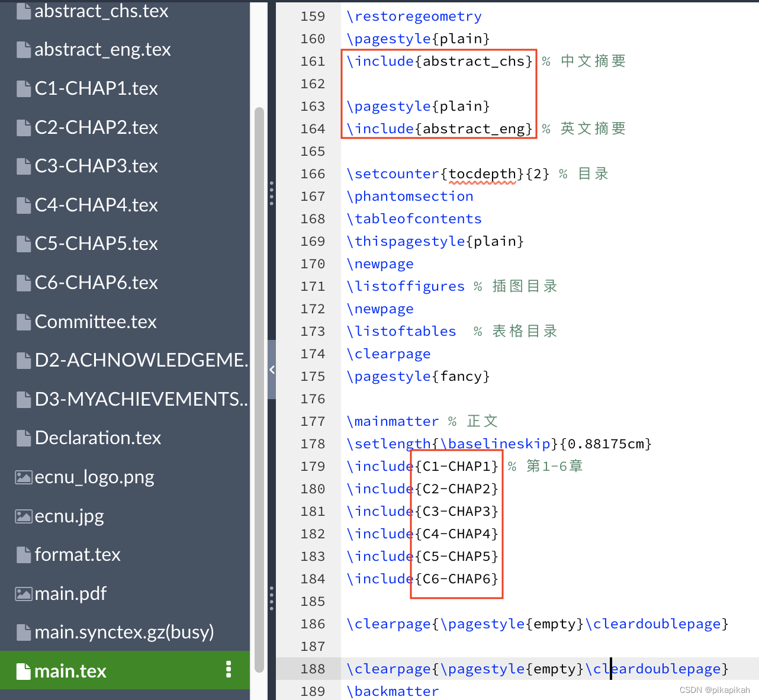This screenshot has width=759, height=700.
Task: Click the \mainmatter command
Action: [x=393, y=422]
